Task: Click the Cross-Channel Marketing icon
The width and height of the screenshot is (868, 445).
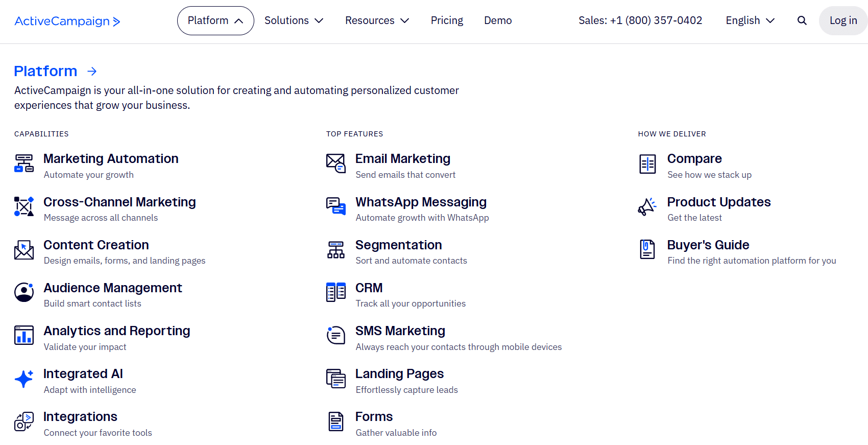Action: [x=24, y=206]
